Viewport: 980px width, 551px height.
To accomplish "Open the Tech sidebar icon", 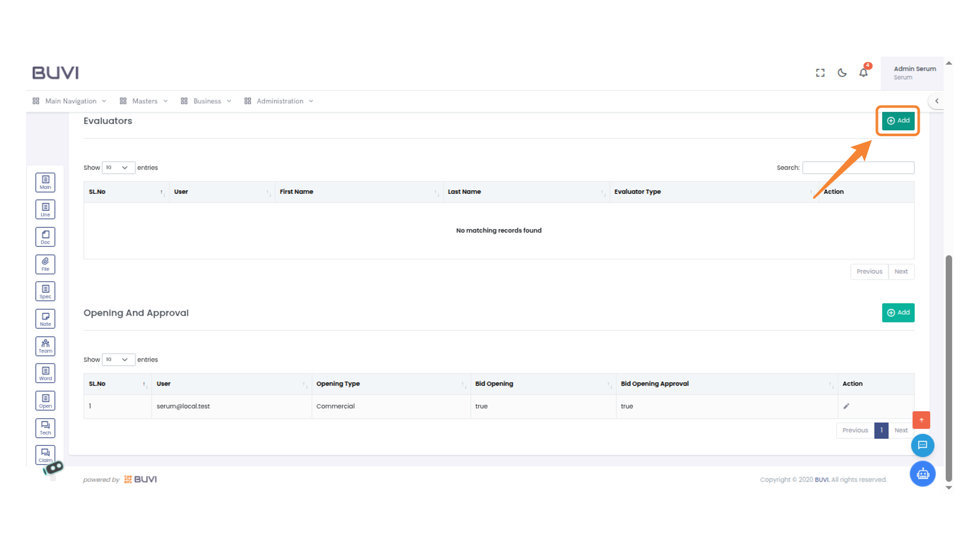I will (45, 428).
